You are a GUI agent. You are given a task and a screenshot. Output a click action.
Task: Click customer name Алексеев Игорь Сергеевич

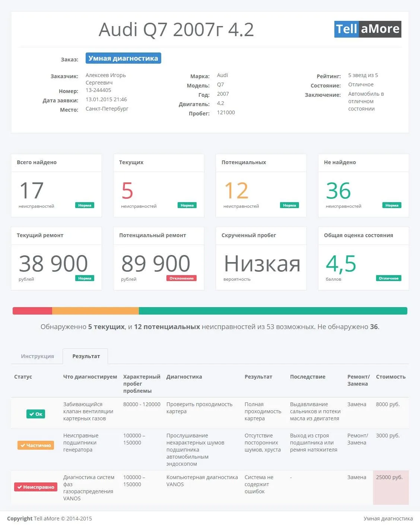click(106, 79)
